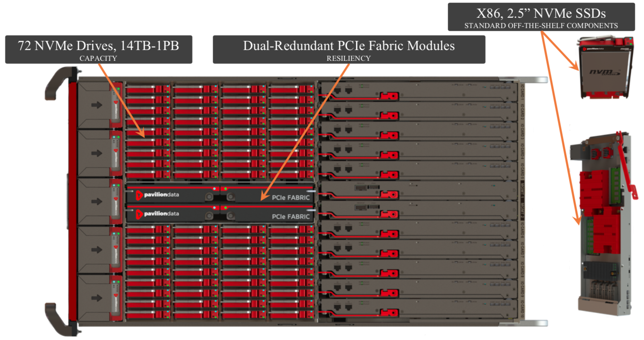The image size is (644, 340).
Task: Click the pavilliondata logo on upper fabric module
Action: pos(157,195)
